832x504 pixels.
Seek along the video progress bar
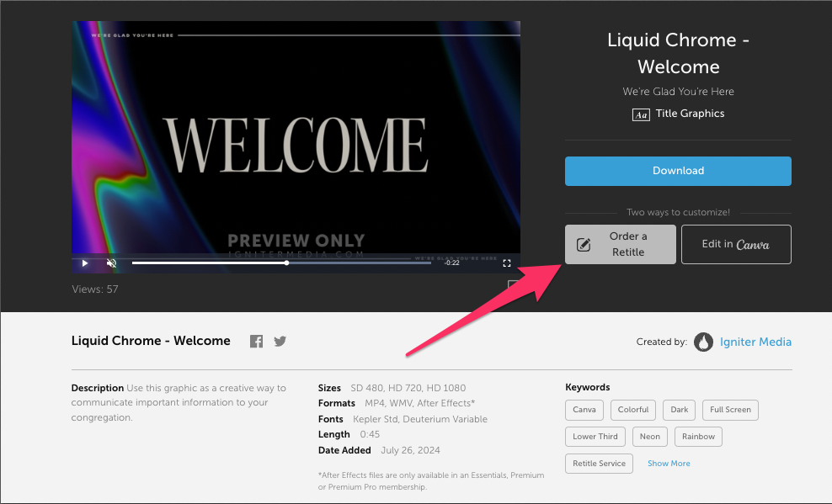point(281,263)
